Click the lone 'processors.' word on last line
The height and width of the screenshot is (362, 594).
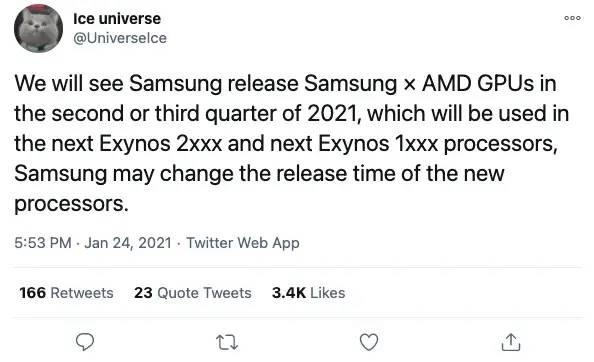72,204
